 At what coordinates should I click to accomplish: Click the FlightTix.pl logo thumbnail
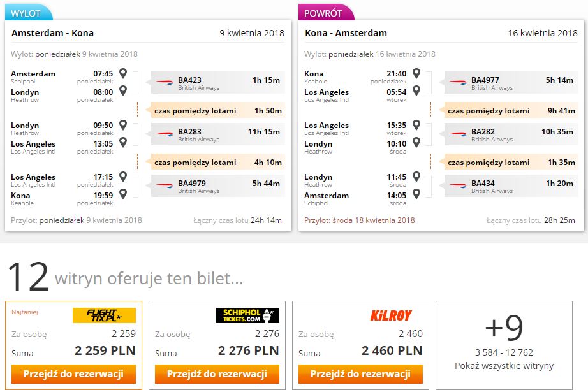coord(104,315)
